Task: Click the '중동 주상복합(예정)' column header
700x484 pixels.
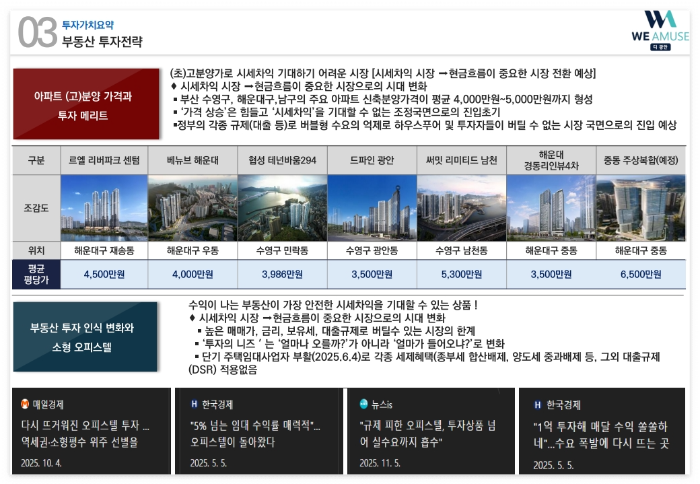Action: (x=641, y=160)
